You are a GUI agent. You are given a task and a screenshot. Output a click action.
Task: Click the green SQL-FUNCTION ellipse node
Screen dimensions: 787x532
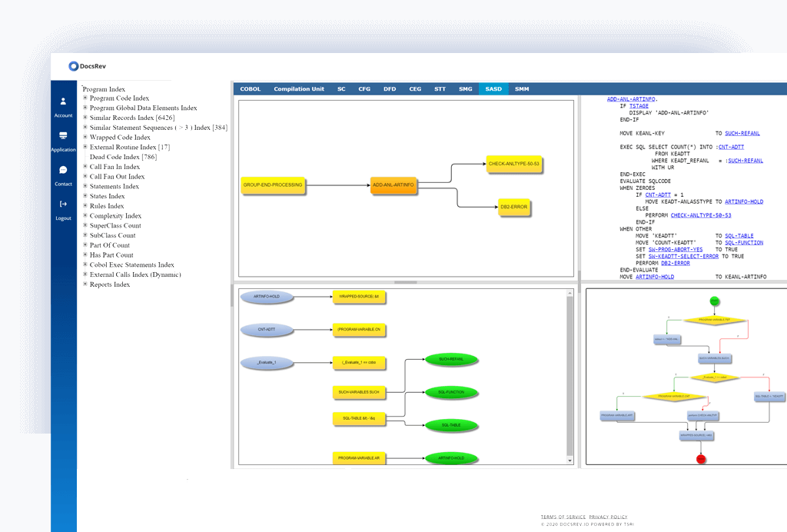pos(451,392)
